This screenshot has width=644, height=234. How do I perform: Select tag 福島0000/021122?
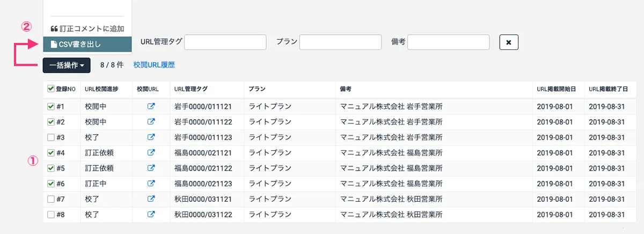(x=203, y=168)
